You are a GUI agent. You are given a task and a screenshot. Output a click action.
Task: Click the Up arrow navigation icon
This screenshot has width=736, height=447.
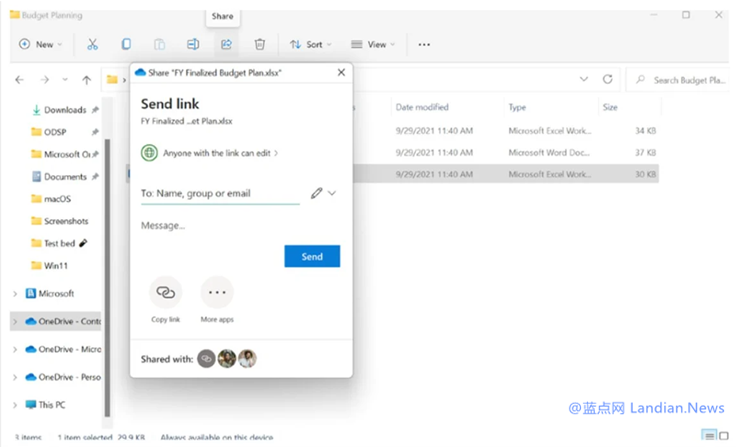(x=87, y=80)
